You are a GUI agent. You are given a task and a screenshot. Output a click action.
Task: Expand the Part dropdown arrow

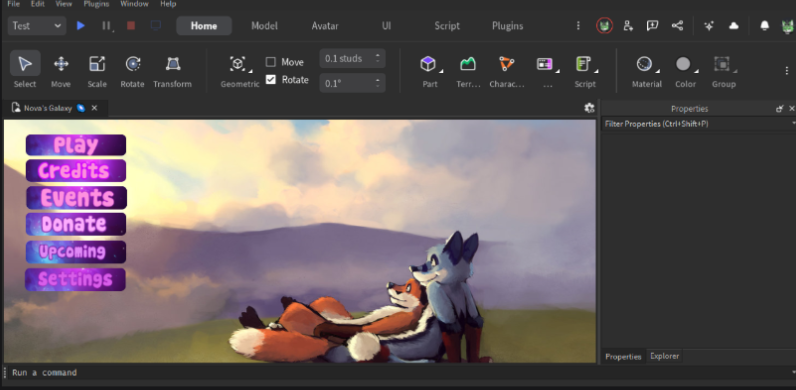(441, 71)
